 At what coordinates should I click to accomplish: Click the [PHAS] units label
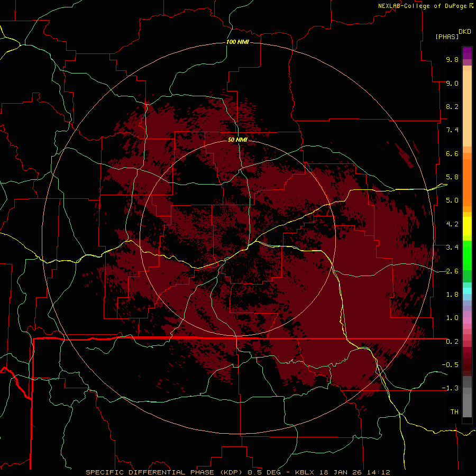pyautogui.click(x=447, y=36)
